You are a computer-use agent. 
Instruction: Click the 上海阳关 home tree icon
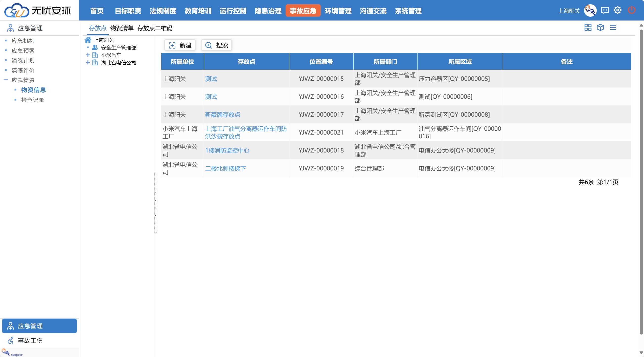pos(88,40)
